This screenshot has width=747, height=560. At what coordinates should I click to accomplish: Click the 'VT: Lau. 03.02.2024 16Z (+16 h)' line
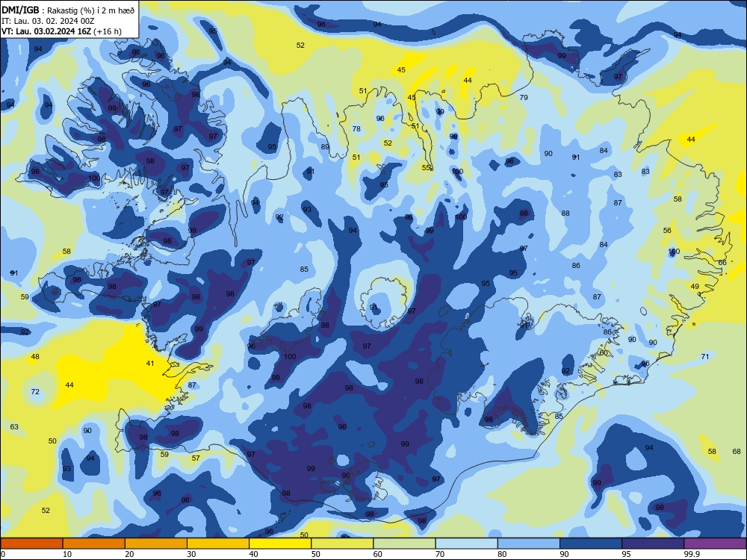coord(61,31)
